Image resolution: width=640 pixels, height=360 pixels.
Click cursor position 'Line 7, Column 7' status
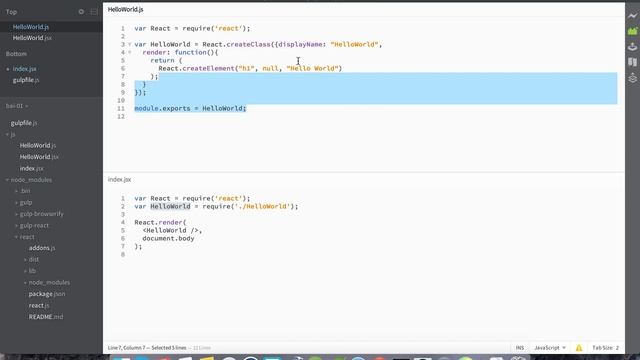pyautogui.click(x=127, y=348)
